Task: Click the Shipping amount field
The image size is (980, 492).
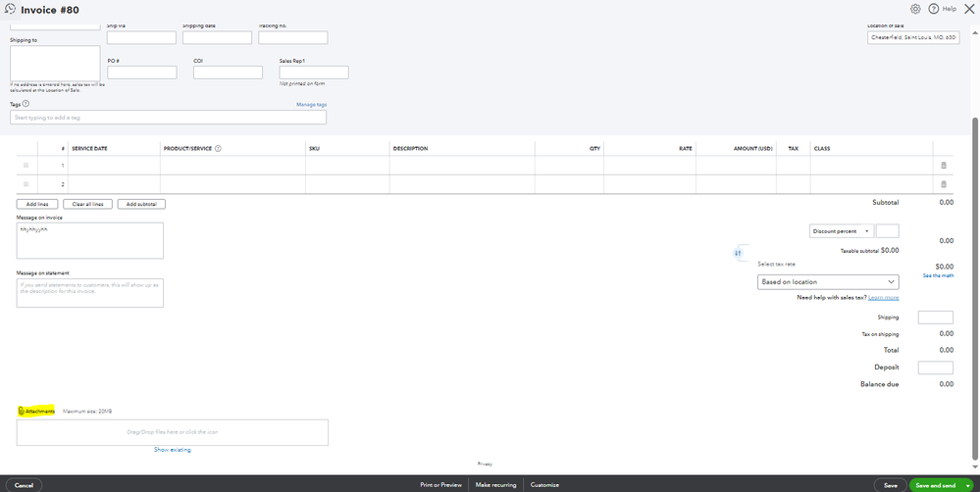Action: point(936,318)
